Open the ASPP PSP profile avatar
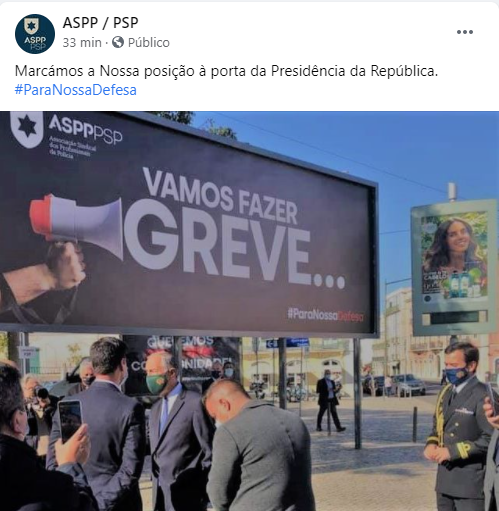Screen dimensions: 499x511 point(35,34)
